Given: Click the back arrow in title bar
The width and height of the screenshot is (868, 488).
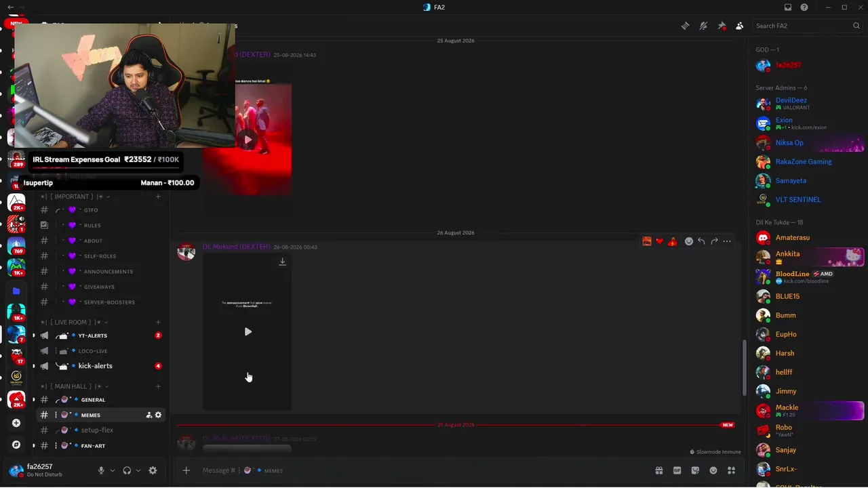Looking at the screenshot, I should click(10, 7).
